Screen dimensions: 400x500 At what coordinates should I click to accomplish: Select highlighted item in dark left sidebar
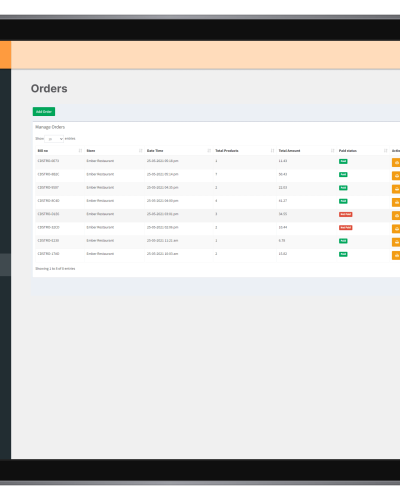[5, 265]
